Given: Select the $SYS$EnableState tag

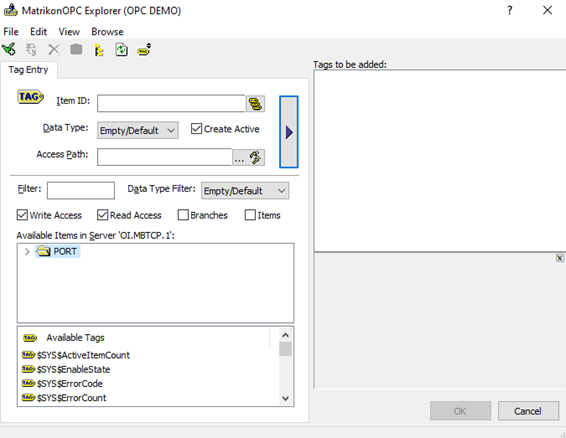Looking at the screenshot, I should (x=73, y=369).
